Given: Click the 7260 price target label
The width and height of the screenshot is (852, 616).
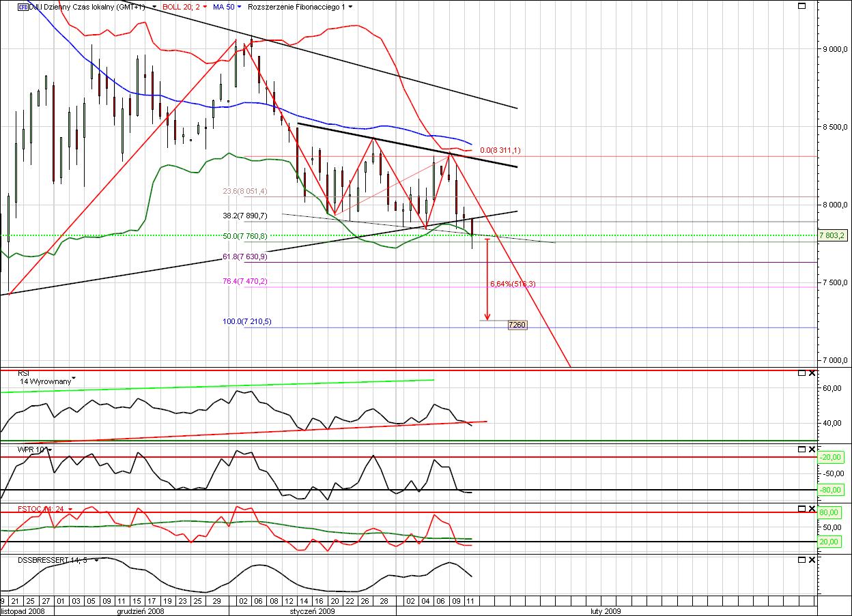Looking at the screenshot, I should 517,325.
